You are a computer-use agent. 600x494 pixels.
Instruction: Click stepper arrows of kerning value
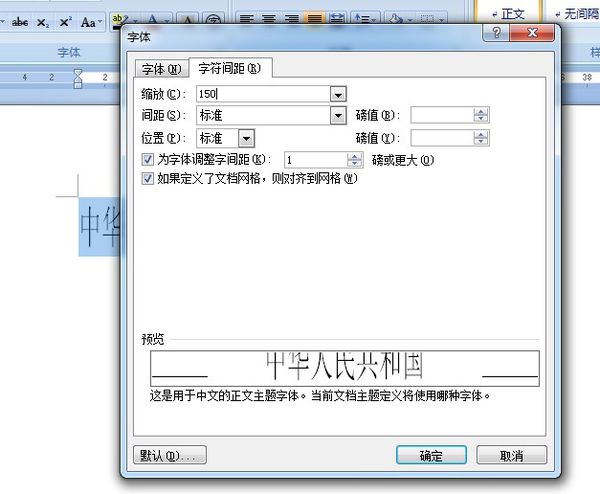[355, 160]
